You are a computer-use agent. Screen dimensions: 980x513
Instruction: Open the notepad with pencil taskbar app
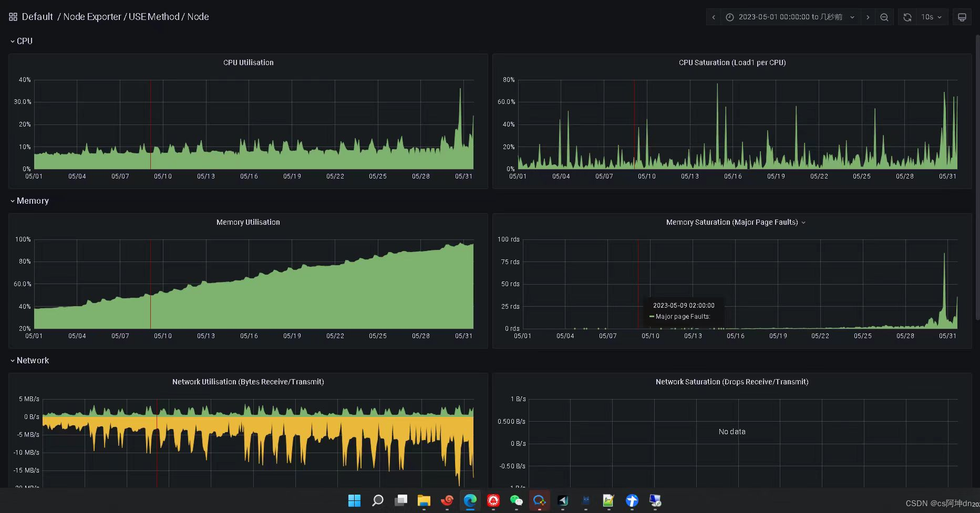coord(609,501)
